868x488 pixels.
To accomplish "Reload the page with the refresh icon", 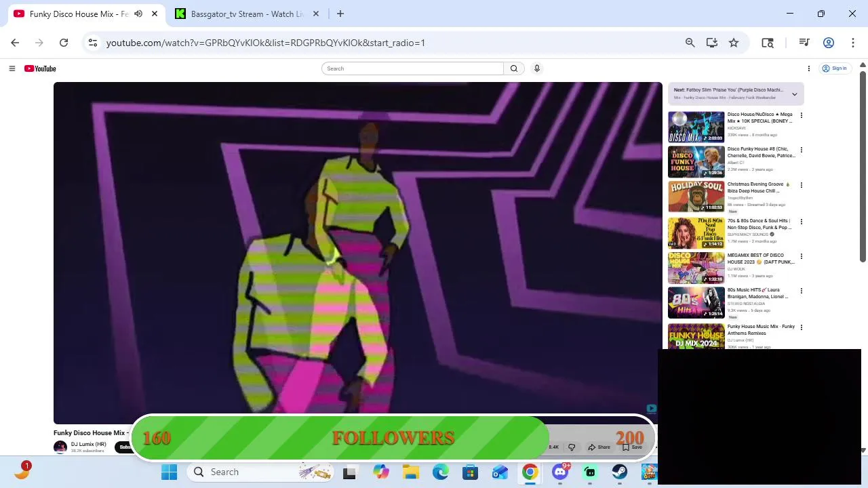I will pyautogui.click(x=64, y=43).
